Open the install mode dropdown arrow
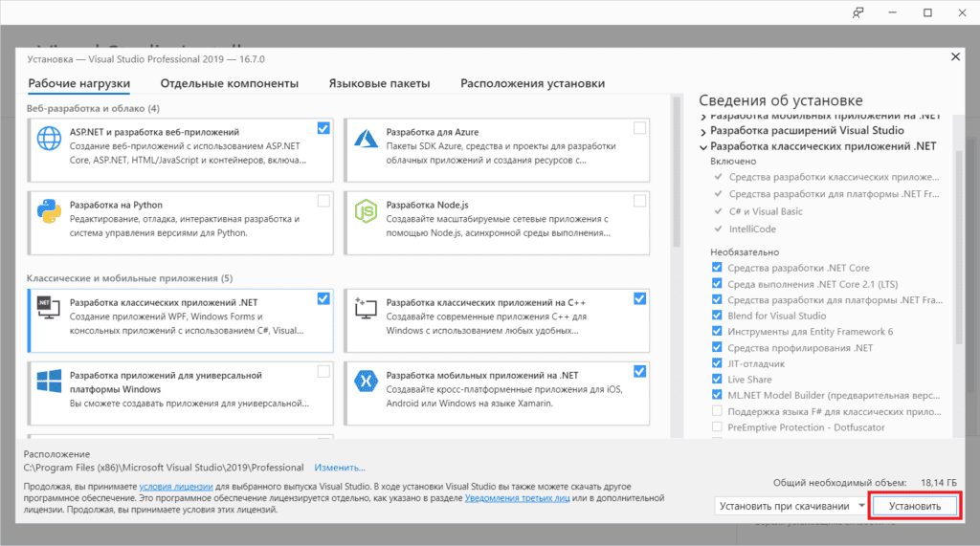This screenshot has width=980, height=546. (861, 506)
